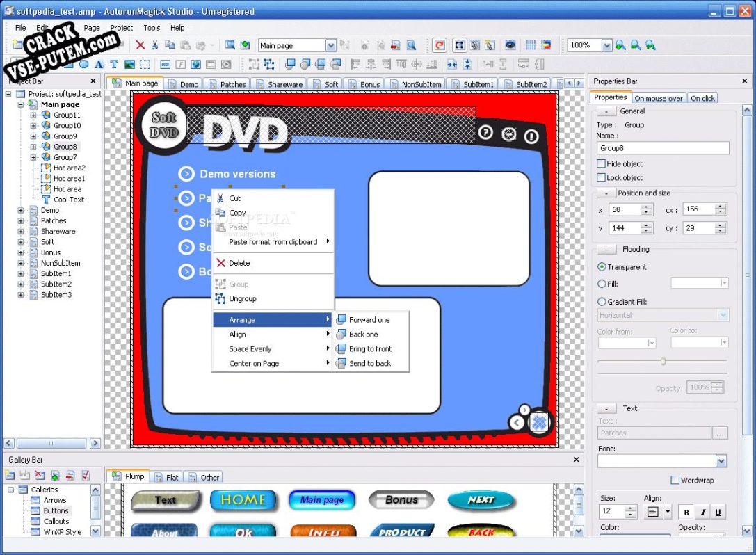The width and height of the screenshot is (756, 555).
Task: Click the Underline text format button
Action: coord(718,512)
